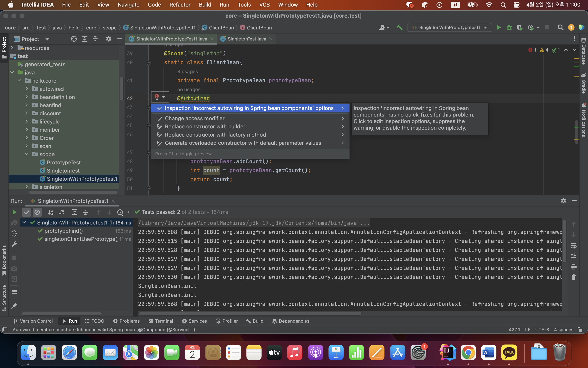Image resolution: width=588 pixels, height=368 pixels.
Task: Open the Gradle tool window
Action: tap(584, 83)
